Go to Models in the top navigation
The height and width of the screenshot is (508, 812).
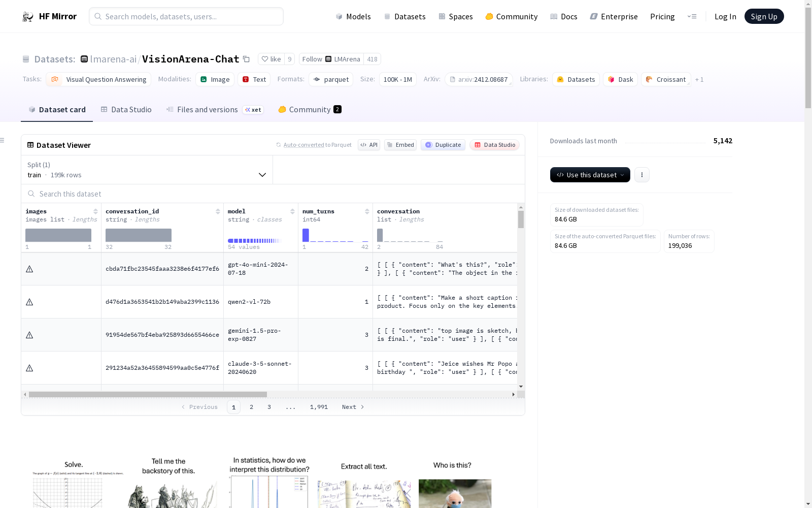coord(353,17)
